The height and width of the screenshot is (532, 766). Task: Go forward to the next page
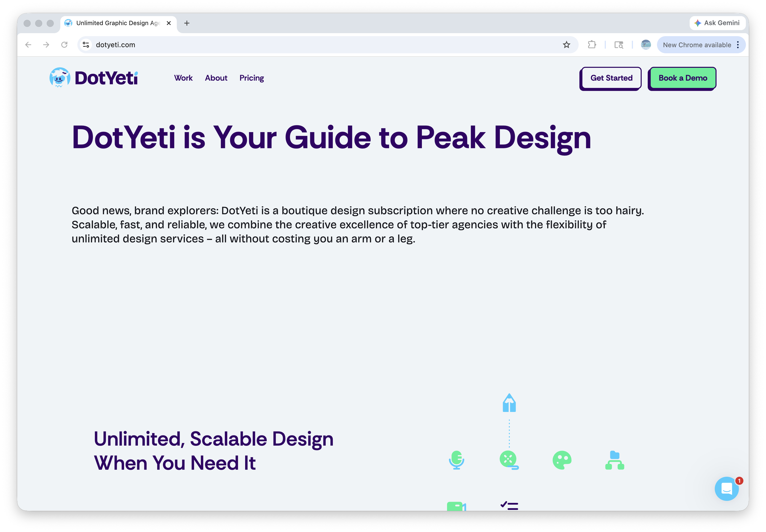pos(46,45)
